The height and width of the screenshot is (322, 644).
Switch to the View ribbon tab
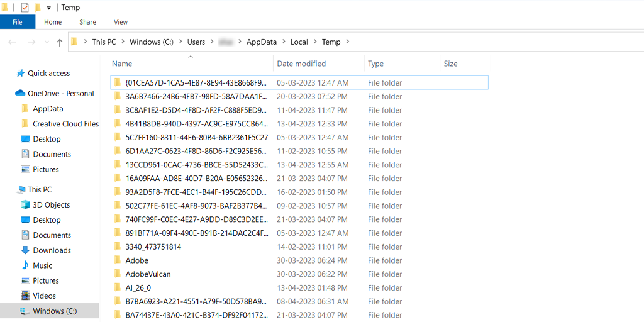tap(121, 22)
